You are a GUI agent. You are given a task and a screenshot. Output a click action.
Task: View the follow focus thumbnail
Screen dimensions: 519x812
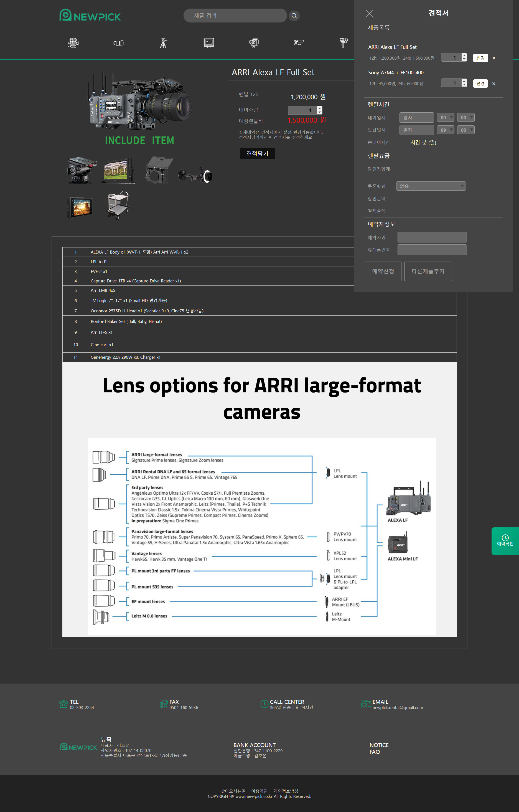click(x=195, y=174)
